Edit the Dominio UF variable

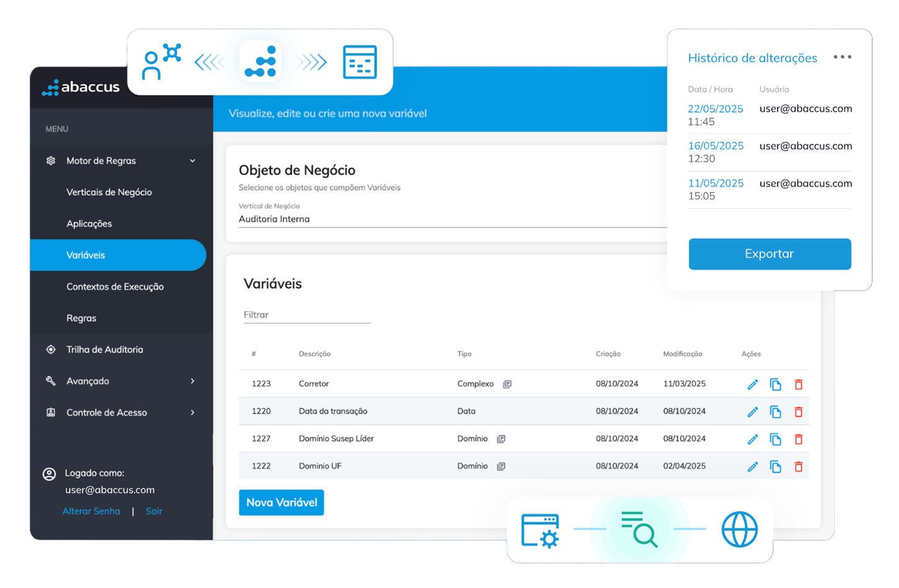coord(752,466)
